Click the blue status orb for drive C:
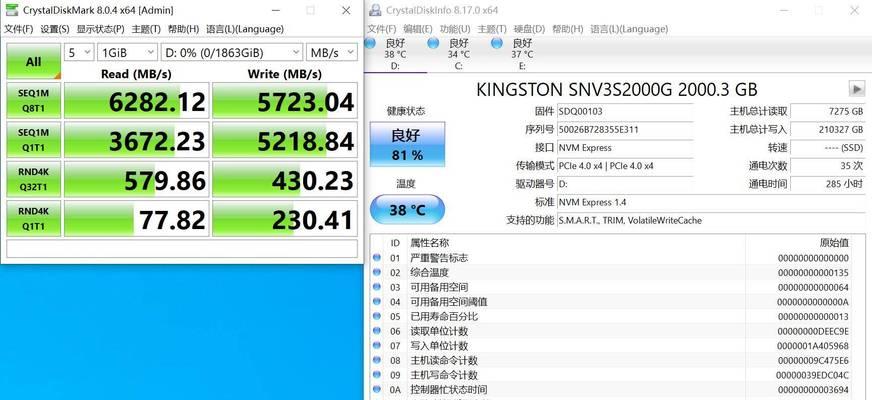Image resolution: width=872 pixels, height=400 pixels. (x=433, y=43)
